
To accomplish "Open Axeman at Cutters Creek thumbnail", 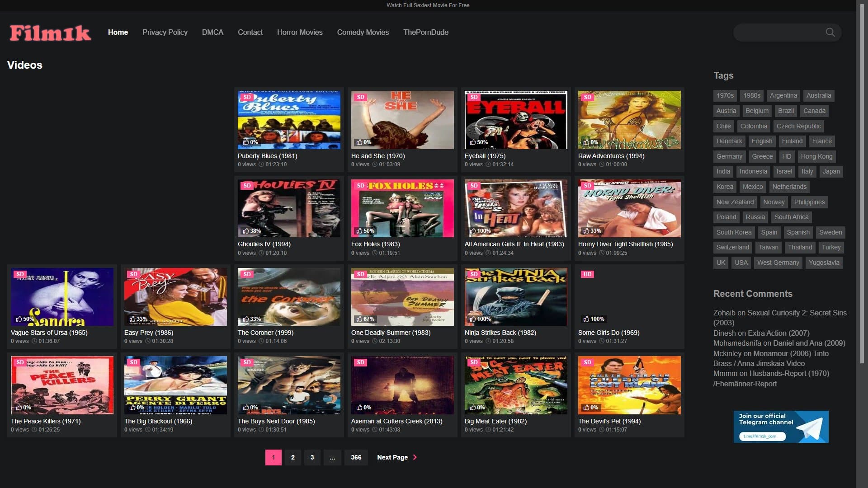I will coord(402,385).
